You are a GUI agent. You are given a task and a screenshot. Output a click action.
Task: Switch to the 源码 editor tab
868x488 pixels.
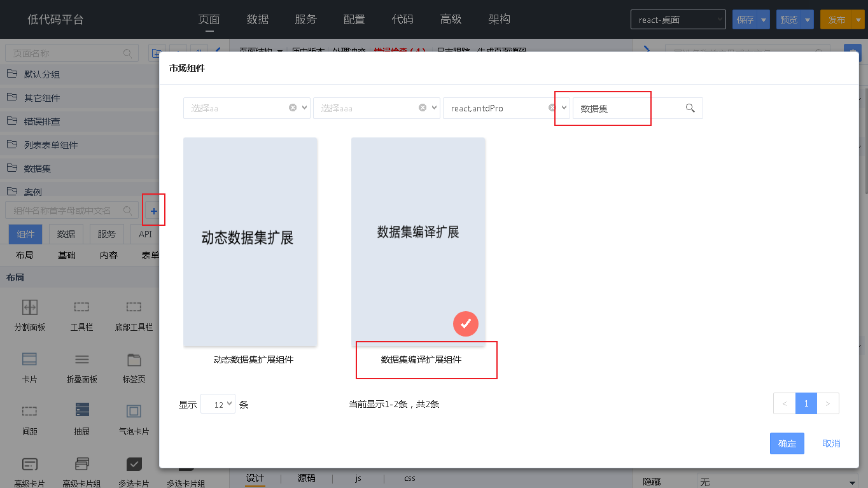coord(306,478)
